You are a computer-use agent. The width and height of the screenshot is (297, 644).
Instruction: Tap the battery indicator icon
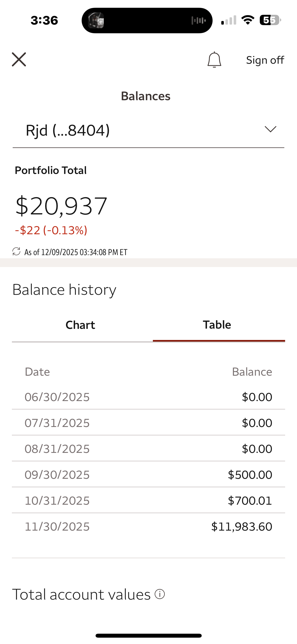pos(270,20)
